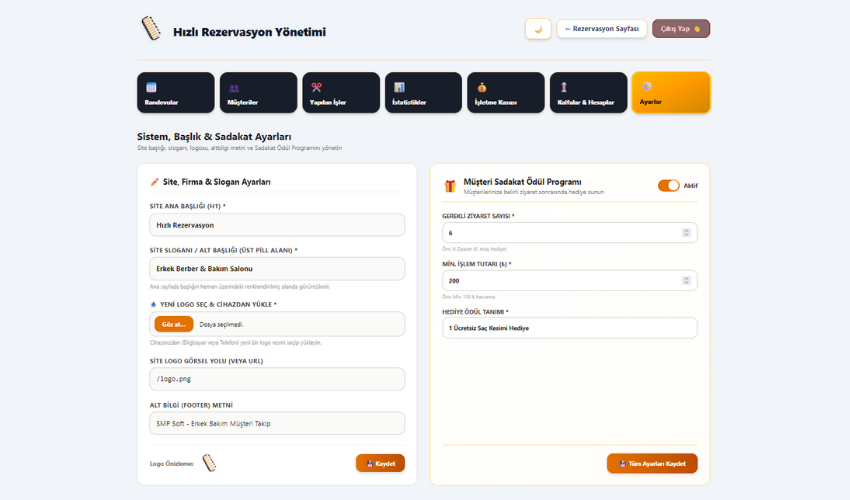Click the Site Sloganı input field
The width and height of the screenshot is (850, 500).
pos(277,269)
